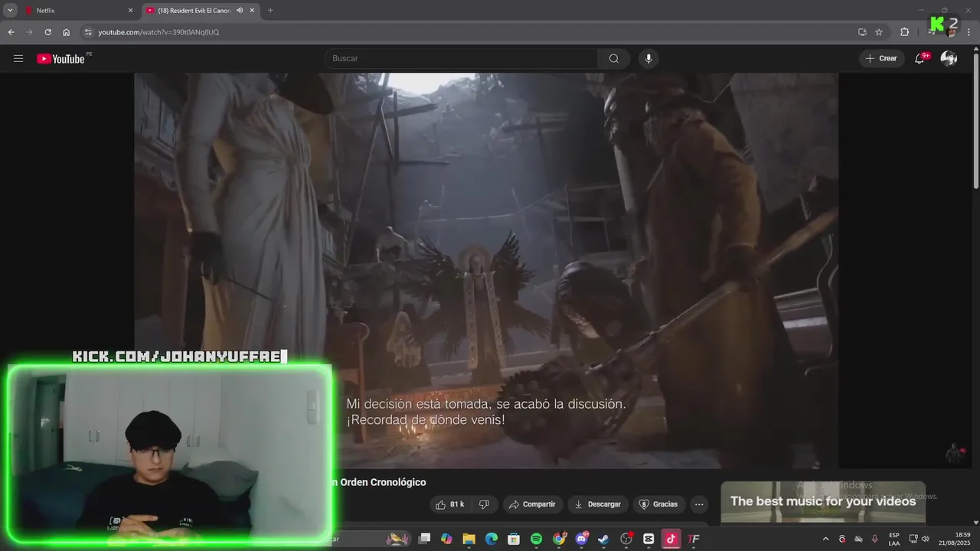
Task: Launch Microsoft Edge from the taskbar
Action: (x=492, y=539)
